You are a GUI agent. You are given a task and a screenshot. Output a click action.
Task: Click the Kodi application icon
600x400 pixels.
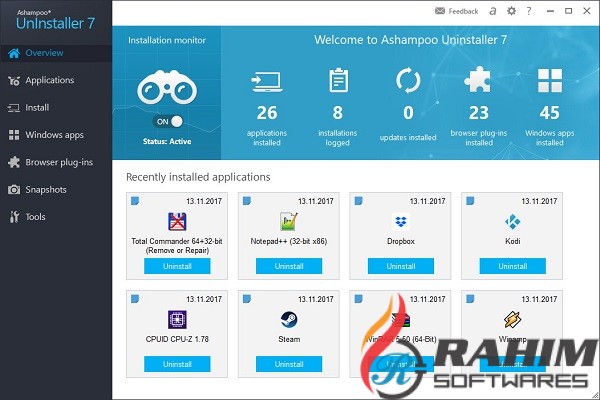tap(512, 222)
